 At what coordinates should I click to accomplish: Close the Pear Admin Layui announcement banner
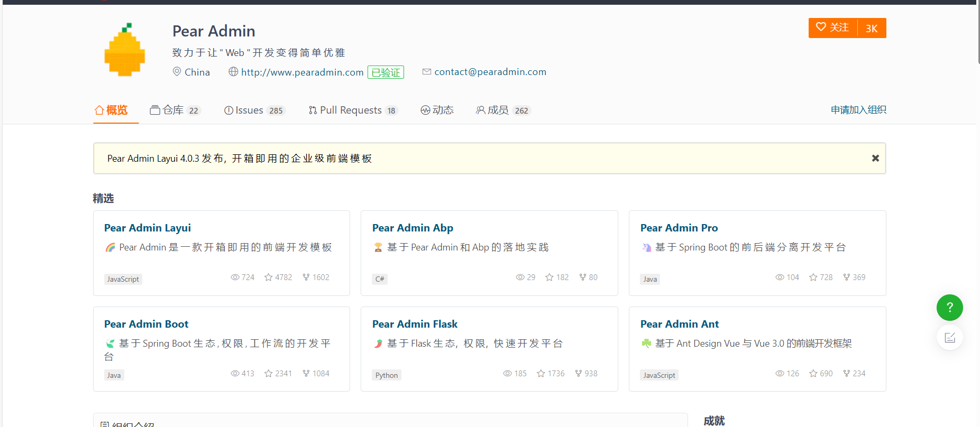click(875, 158)
